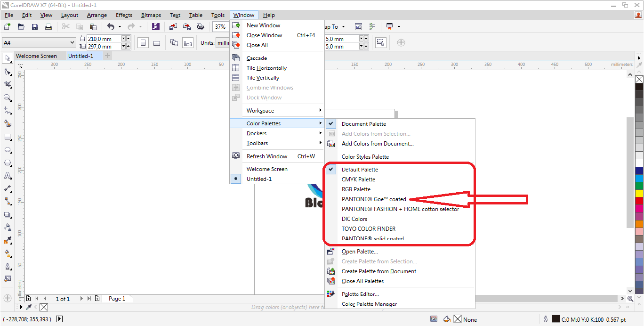Screen dimensions: 644x326
Task: Select the Ellipse tool in toolbox
Action: pyautogui.click(x=8, y=150)
